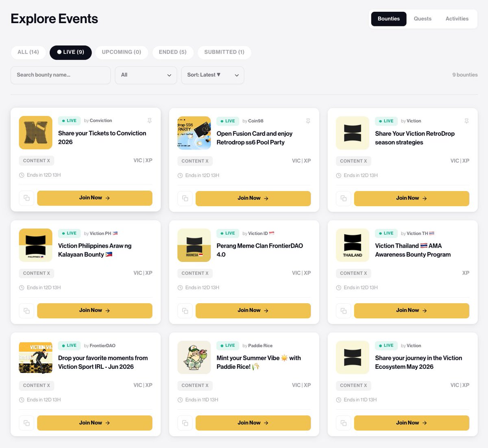Switch to the Bounties tab
Screen dimensions: 488x448
click(x=389, y=19)
